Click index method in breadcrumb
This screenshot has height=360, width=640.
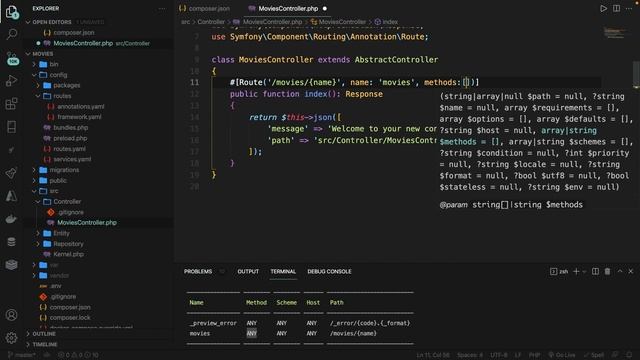(390, 22)
